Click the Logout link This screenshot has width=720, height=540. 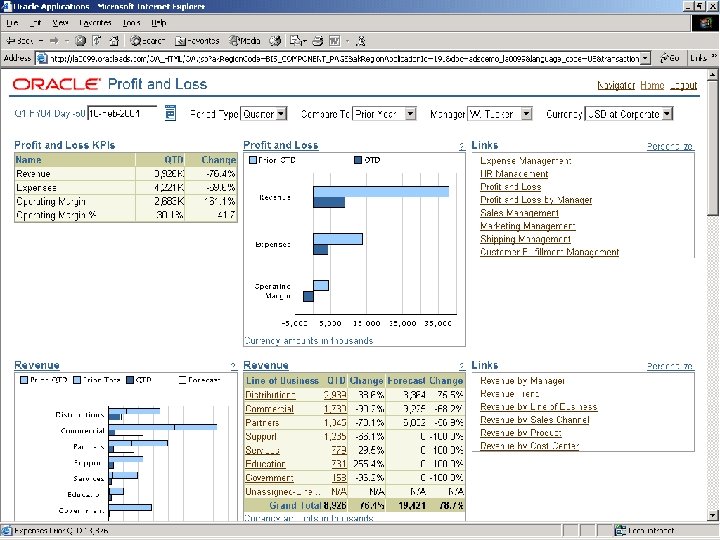click(683, 85)
